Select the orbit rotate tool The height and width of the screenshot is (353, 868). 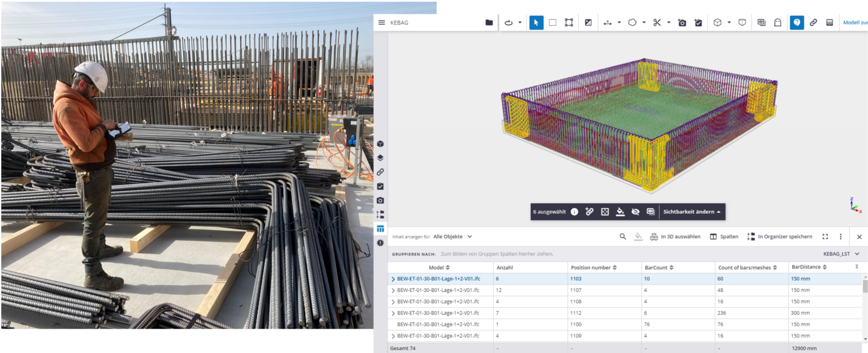click(509, 23)
